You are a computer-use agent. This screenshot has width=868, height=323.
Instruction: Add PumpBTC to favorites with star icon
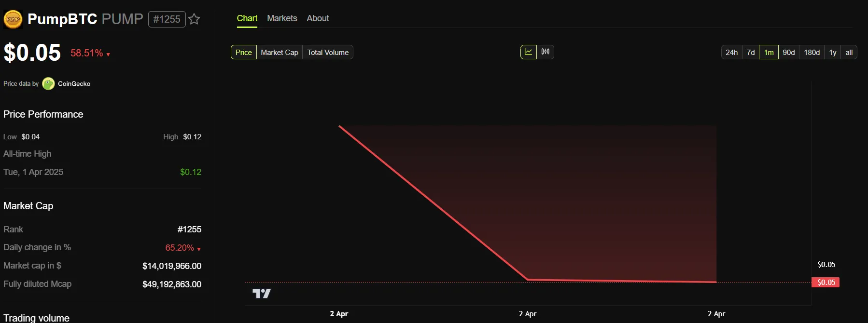(194, 19)
